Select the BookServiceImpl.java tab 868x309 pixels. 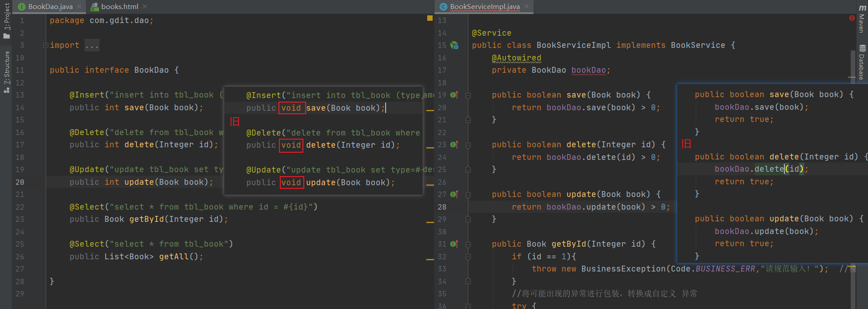(485, 7)
